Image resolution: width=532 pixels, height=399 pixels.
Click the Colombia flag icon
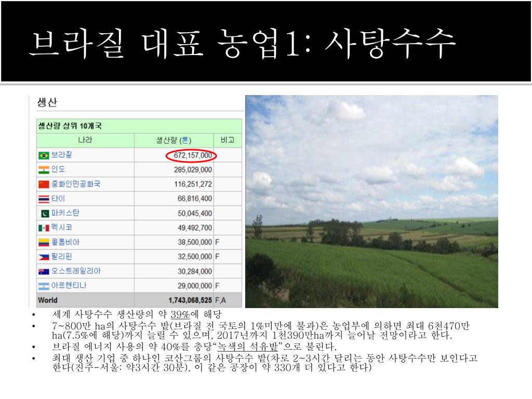pyautogui.click(x=44, y=243)
